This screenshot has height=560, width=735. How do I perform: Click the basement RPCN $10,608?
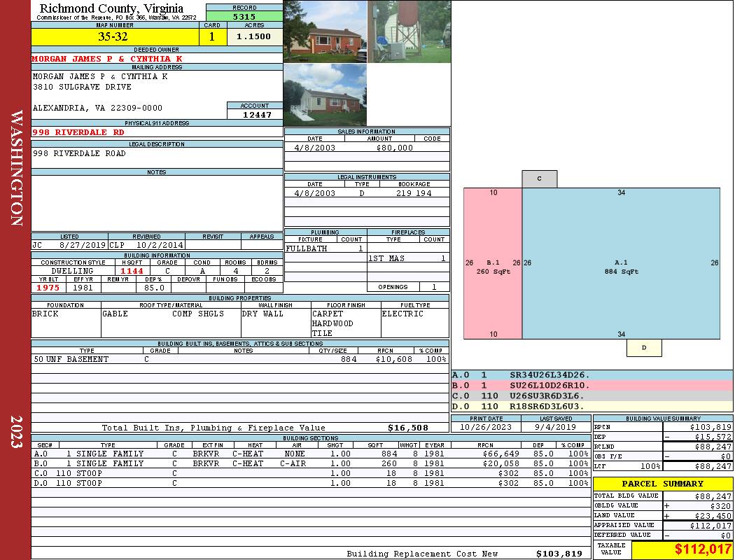pos(393,359)
